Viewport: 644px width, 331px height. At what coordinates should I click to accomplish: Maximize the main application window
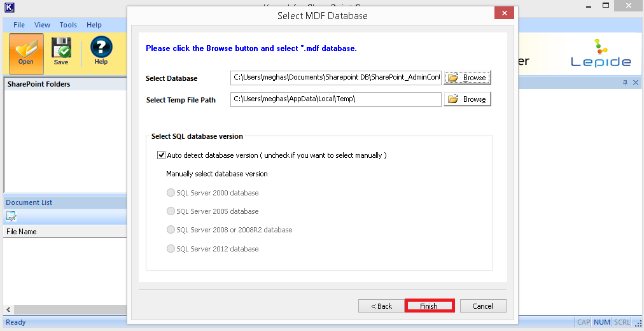point(606,5)
